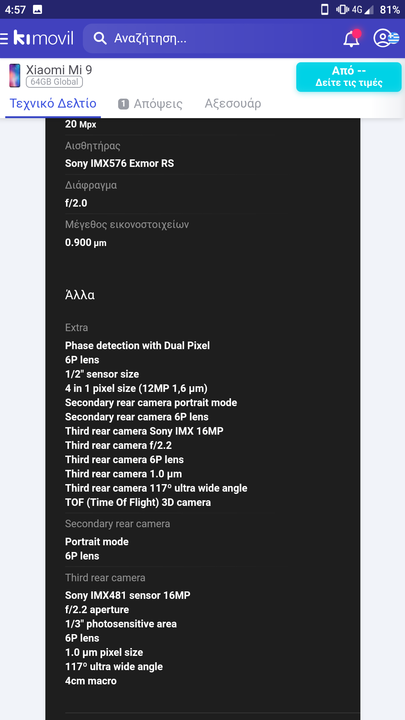Tap the vibrate mode status icon
This screenshot has width=405, height=720.
[x=342, y=9]
